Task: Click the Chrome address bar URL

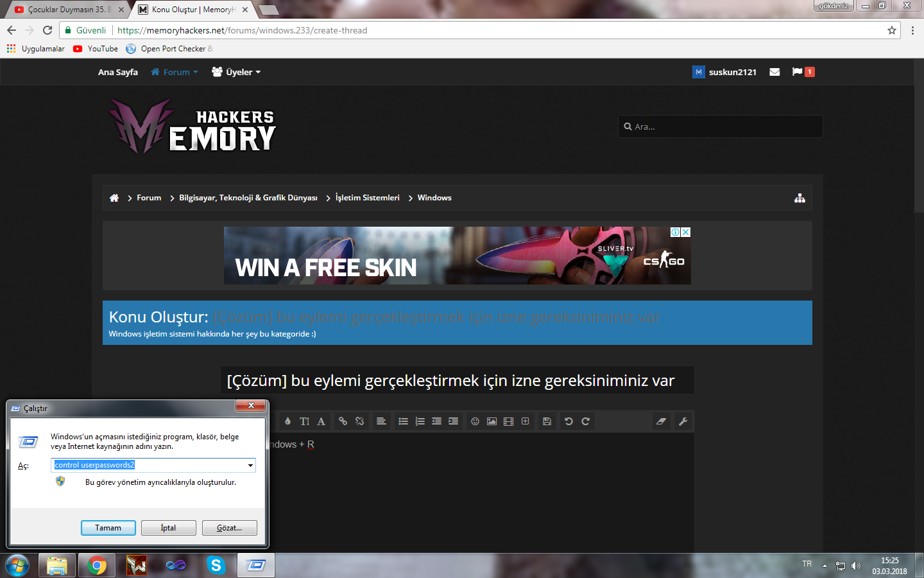Action: tap(243, 30)
